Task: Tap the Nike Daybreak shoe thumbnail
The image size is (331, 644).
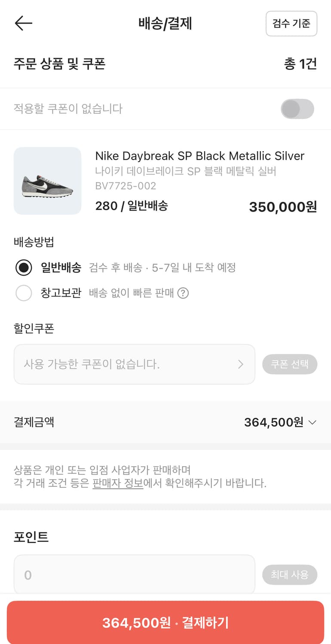Action: (x=48, y=181)
